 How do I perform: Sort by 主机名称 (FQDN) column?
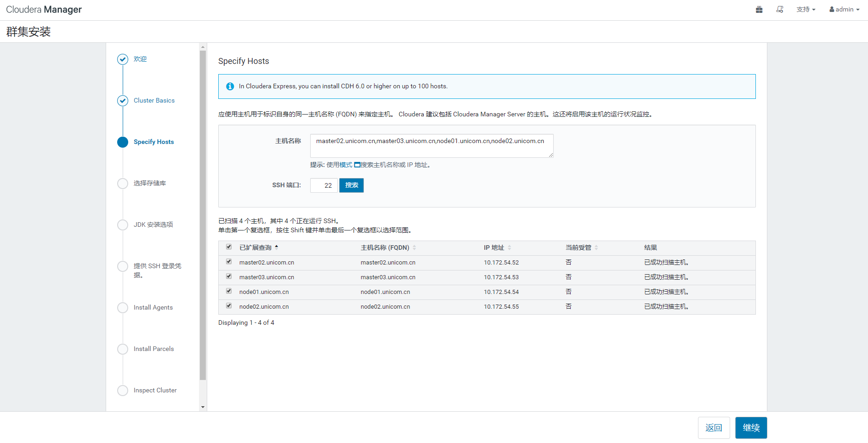(x=414, y=247)
